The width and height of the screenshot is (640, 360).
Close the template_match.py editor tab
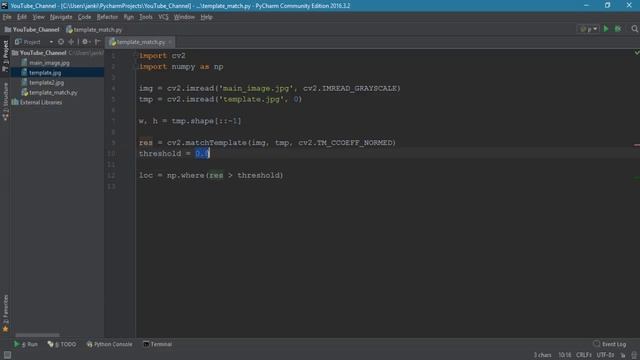click(x=170, y=42)
